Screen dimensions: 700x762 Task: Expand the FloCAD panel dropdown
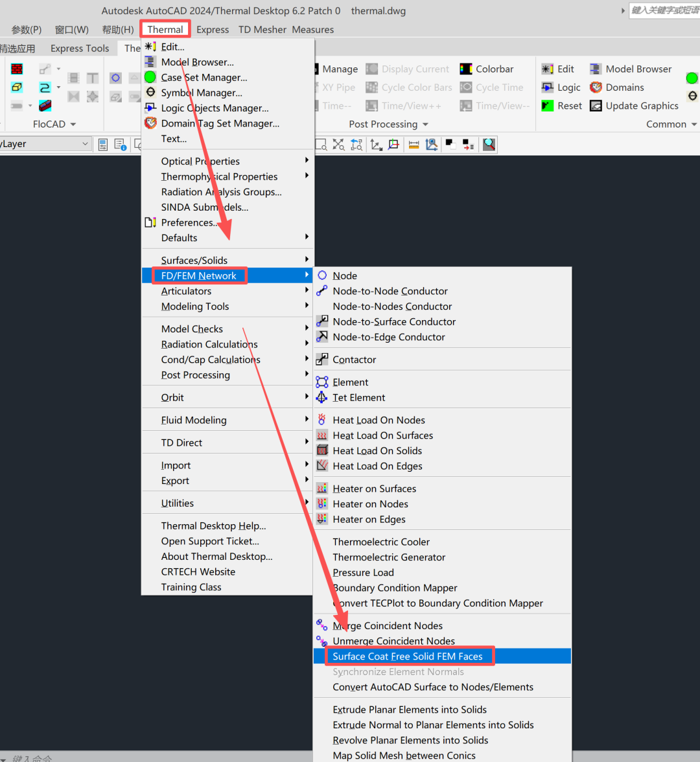(54, 124)
